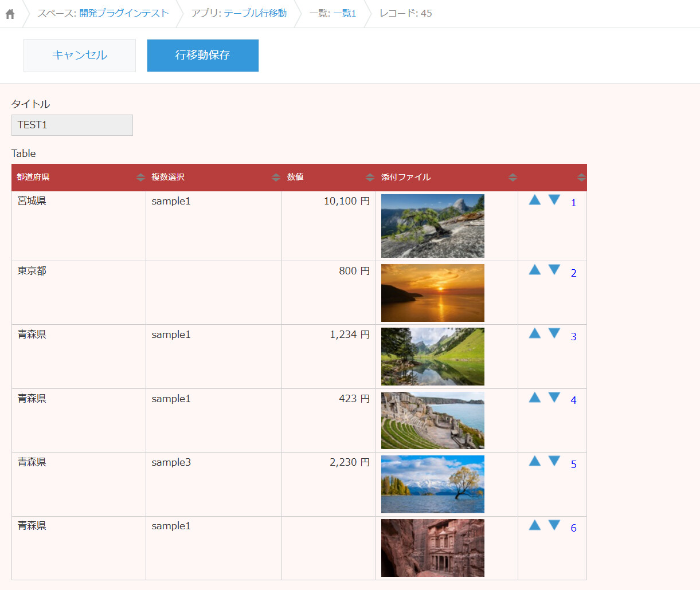Move row 2 down with arrow
700x590 pixels.
[x=554, y=270]
